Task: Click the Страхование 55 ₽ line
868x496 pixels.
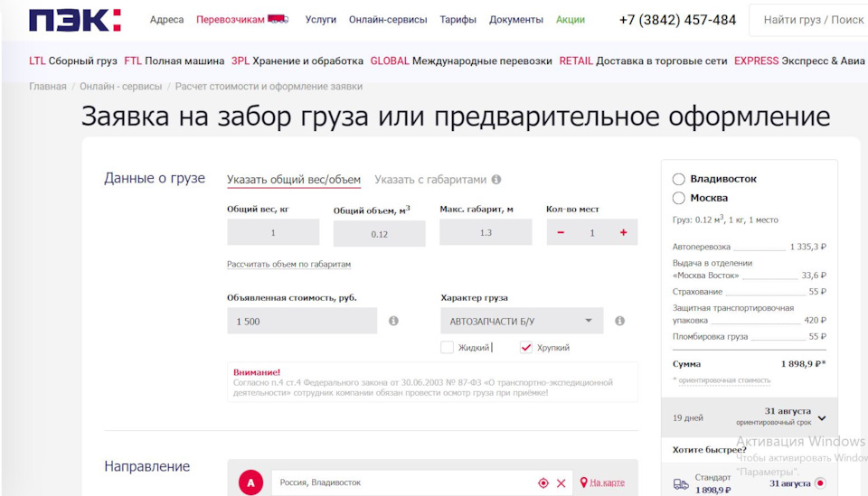Action: [x=750, y=292]
